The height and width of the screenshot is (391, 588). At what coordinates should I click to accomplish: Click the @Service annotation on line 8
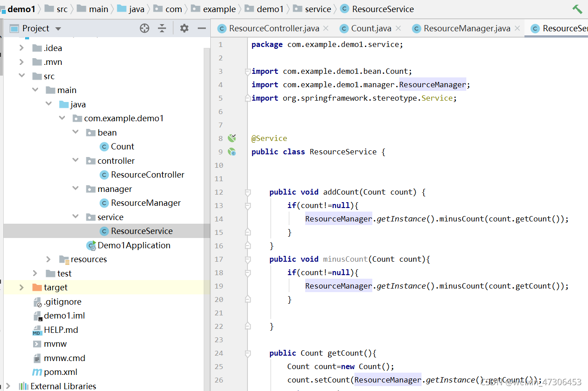click(x=269, y=138)
